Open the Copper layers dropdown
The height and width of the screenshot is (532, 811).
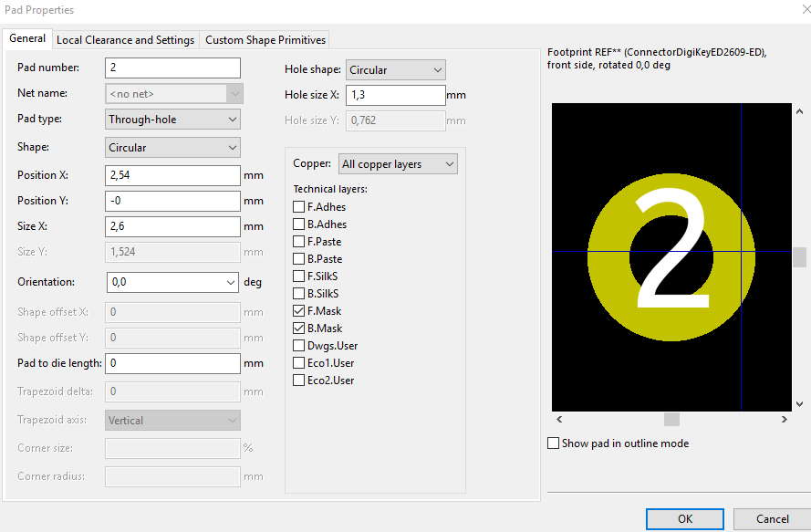click(x=398, y=163)
